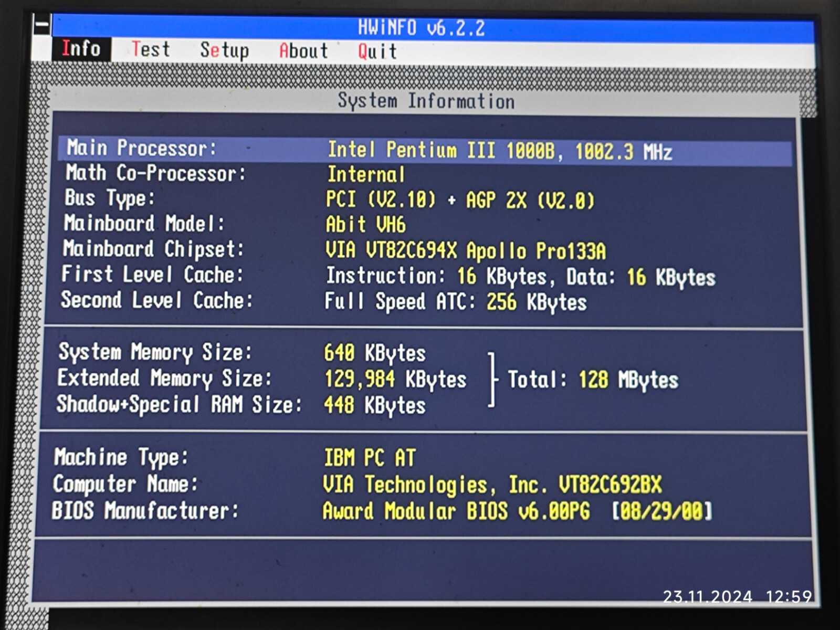Click the Mainboard Chipset label

coord(153,249)
